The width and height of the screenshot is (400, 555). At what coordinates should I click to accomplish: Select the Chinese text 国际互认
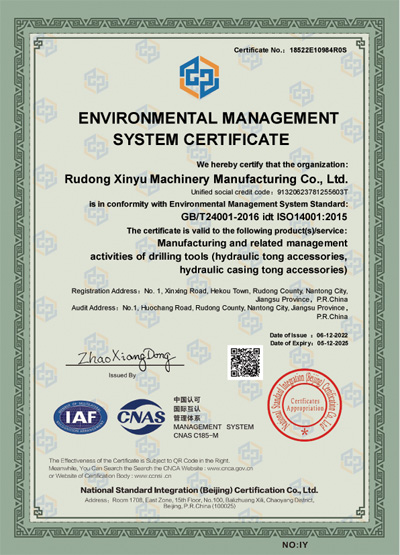click(187, 409)
